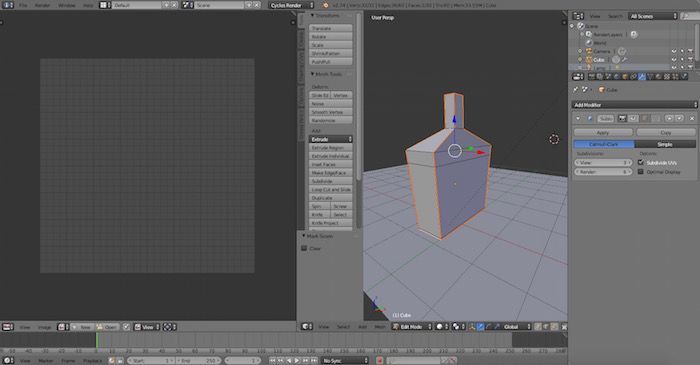Toggle the Cube renderability camera icon in the outliner
This screenshot has height=365, width=700.
(691, 60)
